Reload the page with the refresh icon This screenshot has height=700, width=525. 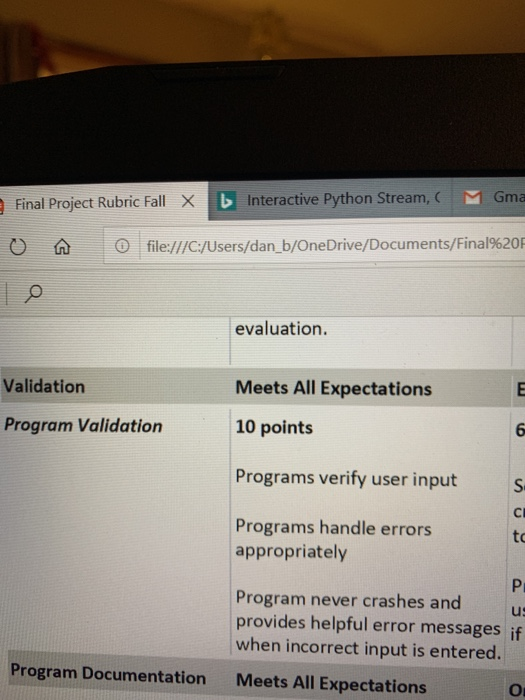(x=18, y=246)
